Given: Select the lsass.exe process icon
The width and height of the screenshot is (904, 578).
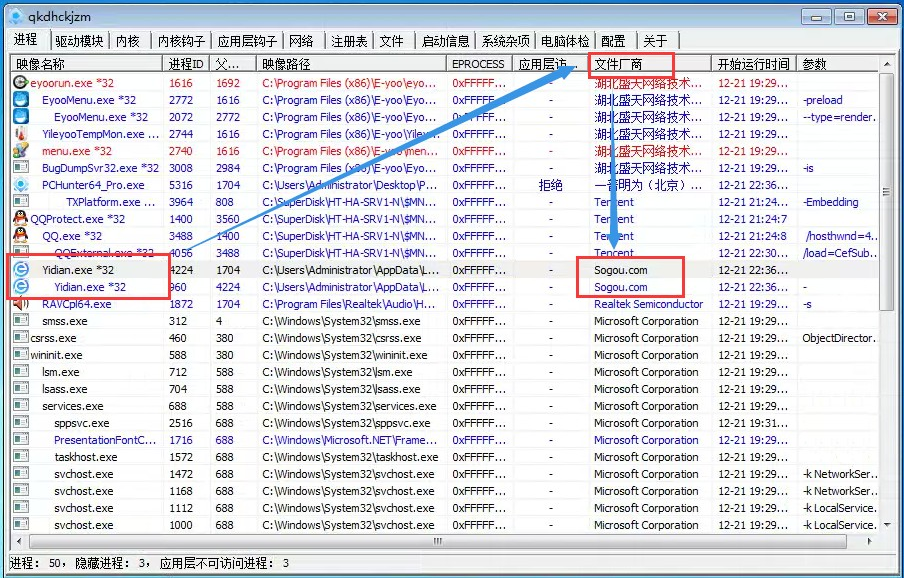Looking at the screenshot, I should (21, 389).
